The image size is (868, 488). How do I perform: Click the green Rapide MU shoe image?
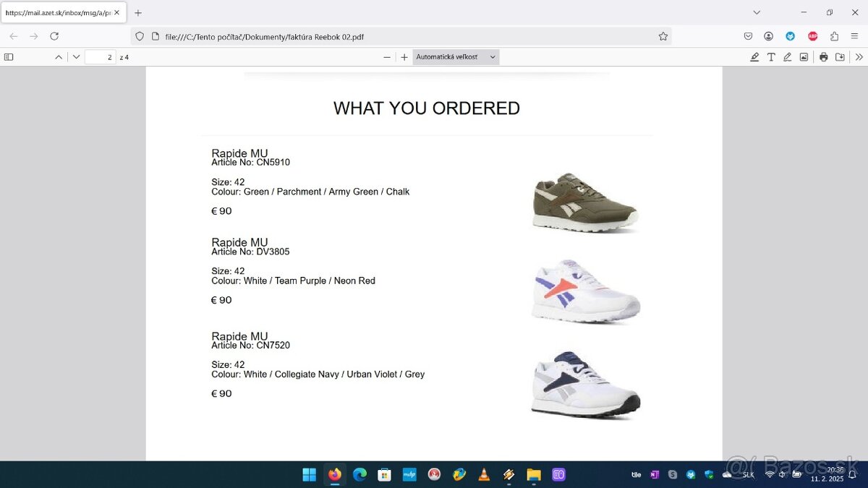(x=585, y=202)
